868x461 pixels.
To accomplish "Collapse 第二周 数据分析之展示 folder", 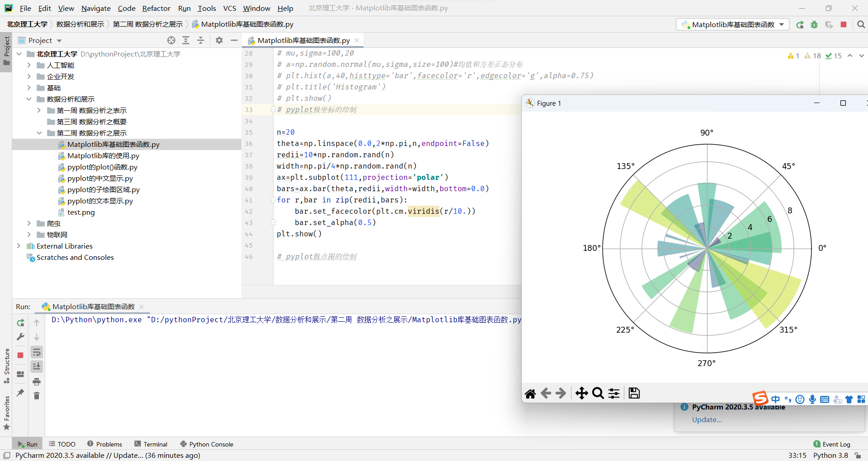I will [39, 133].
